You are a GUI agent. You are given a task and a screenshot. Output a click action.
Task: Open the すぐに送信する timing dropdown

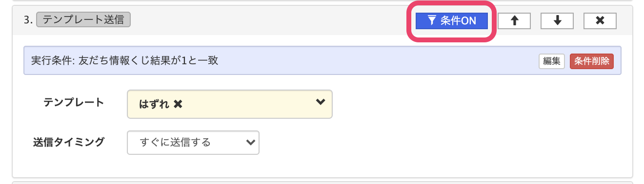tap(193, 143)
